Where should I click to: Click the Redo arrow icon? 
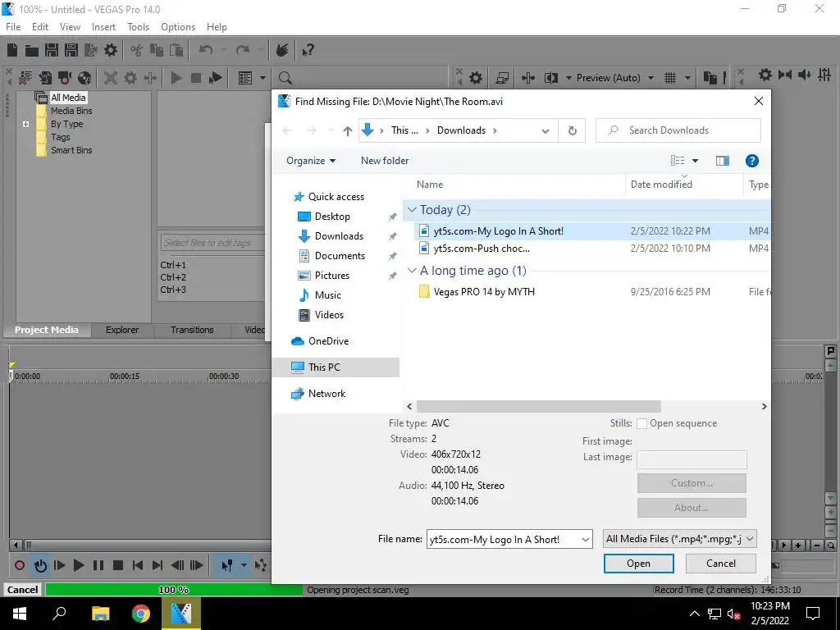[x=243, y=50]
